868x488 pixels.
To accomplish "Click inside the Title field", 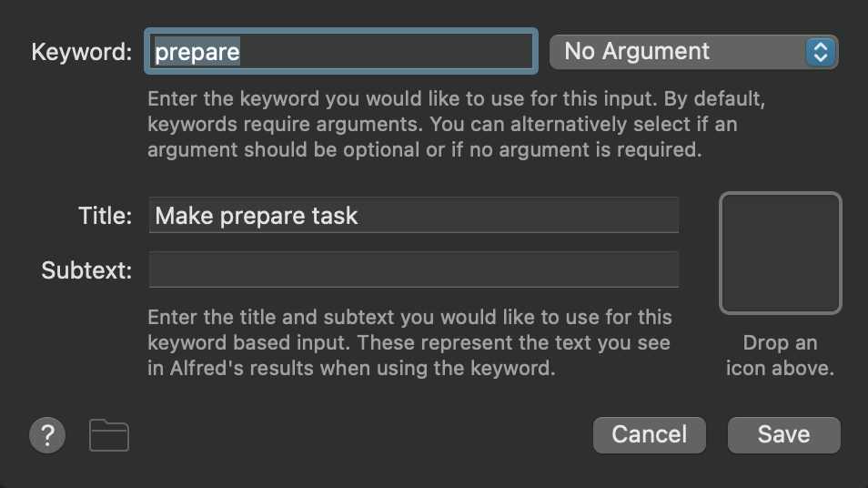I will (413, 215).
